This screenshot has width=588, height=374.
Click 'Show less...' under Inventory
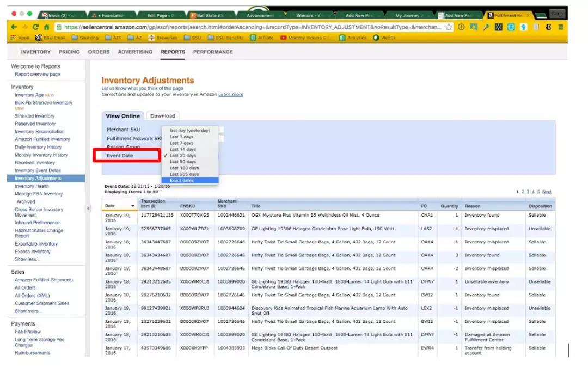pos(27,259)
